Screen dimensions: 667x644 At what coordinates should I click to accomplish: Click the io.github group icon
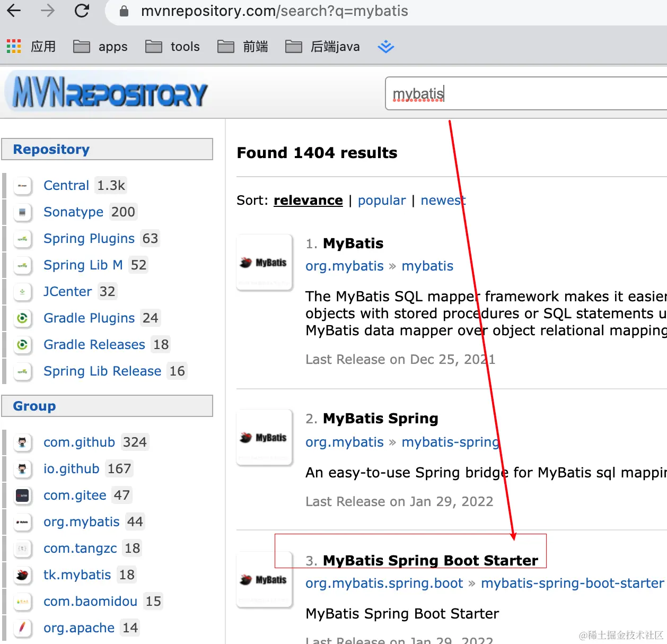(22, 469)
